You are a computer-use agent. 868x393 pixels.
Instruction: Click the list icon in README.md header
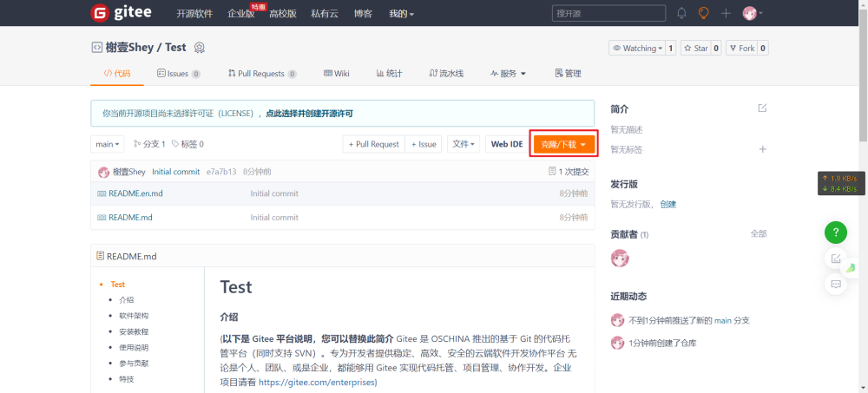click(x=100, y=256)
